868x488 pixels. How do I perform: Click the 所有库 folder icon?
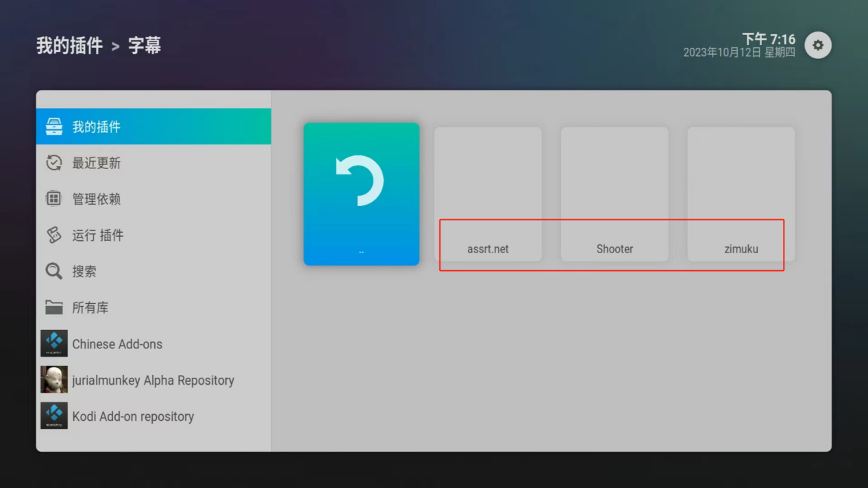click(54, 308)
